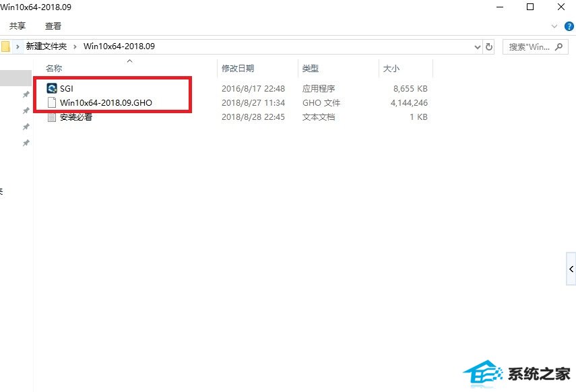Screen dimensions: 576x392
Task: Maximize the explorer window
Action: (x=530, y=7)
